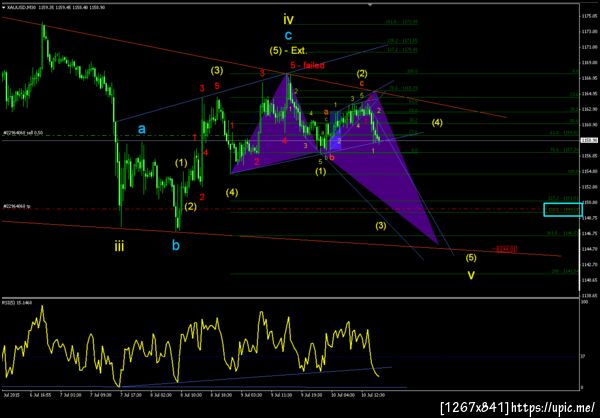Select the blue 'b' wave label
This screenshot has width=600, height=418.
pyautogui.click(x=175, y=245)
